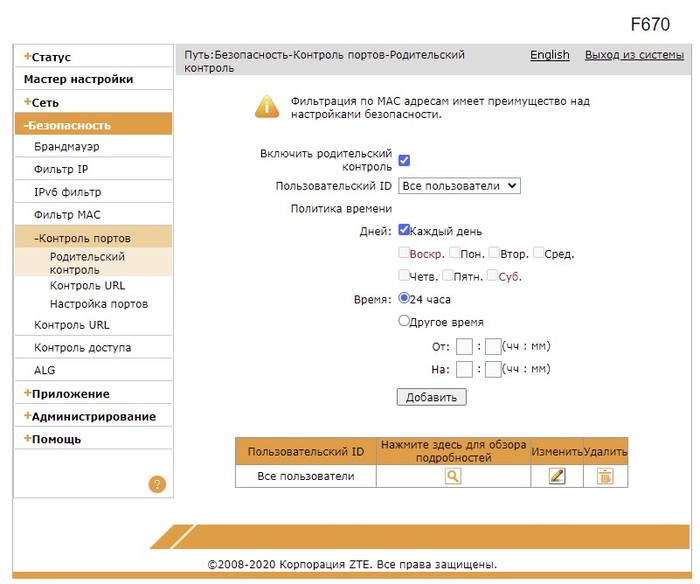Image resolution: width=700 pixels, height=584 pixels.
Task: Check the Четв. day checkbox
Action: point(404,275)
